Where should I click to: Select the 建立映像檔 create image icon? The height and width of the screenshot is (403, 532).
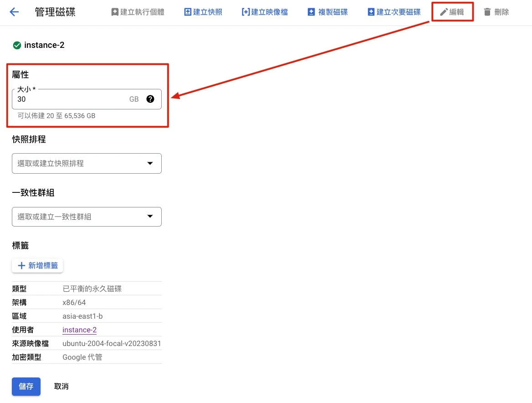coord(246,12)
